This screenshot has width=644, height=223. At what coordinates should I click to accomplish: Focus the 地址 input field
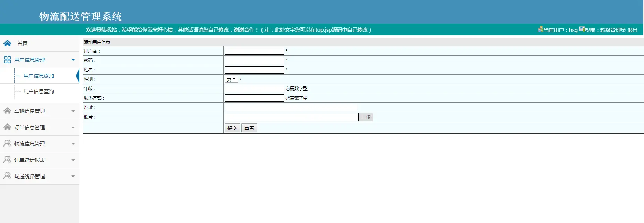click(x=291, y=107)
